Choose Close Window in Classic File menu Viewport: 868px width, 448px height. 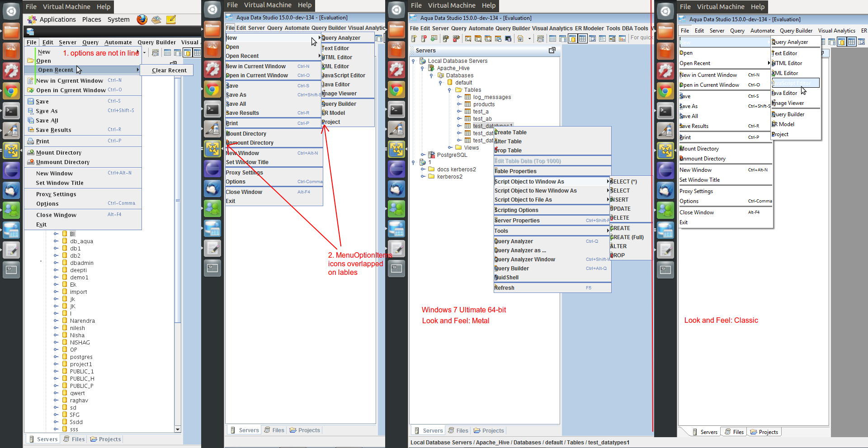tap(726, 212)
